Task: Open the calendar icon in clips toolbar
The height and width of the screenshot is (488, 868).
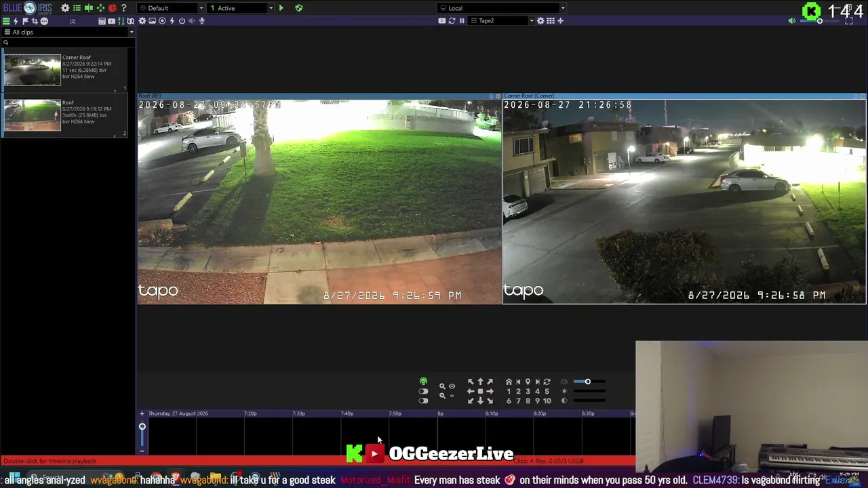Action: (x=102, y=21)
